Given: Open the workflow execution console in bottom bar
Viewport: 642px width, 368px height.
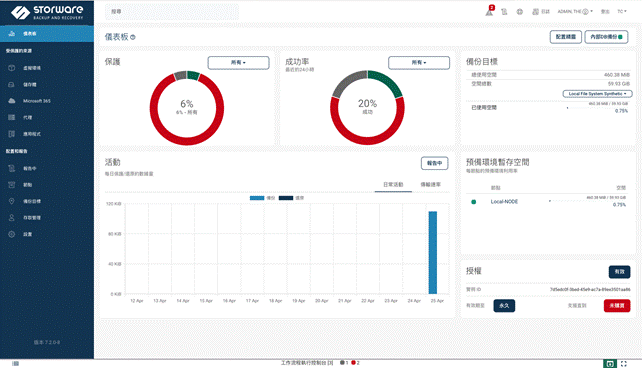Looking at the screenshot, I should pos(307,363).
